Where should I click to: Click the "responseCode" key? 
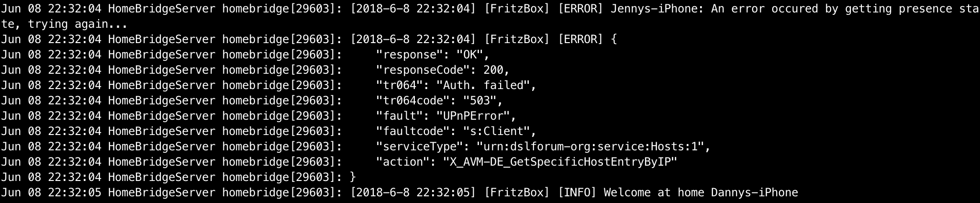tap(420, 70)
